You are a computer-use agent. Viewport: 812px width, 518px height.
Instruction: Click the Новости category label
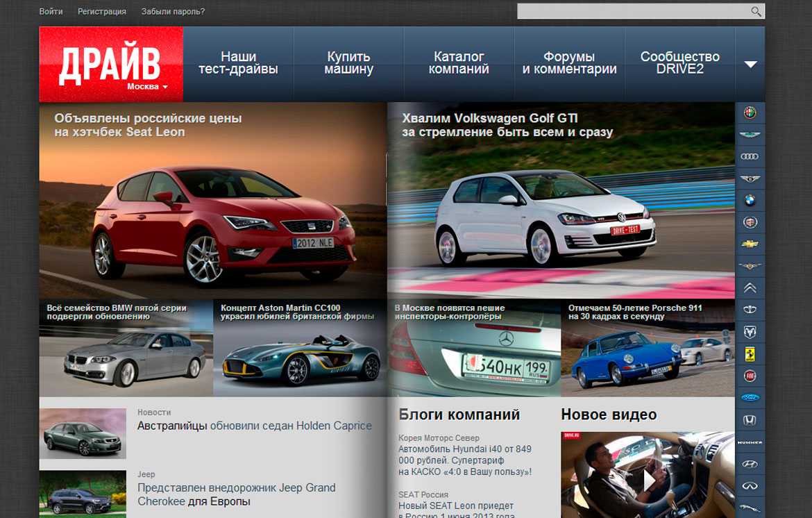(x=154, y=412)
